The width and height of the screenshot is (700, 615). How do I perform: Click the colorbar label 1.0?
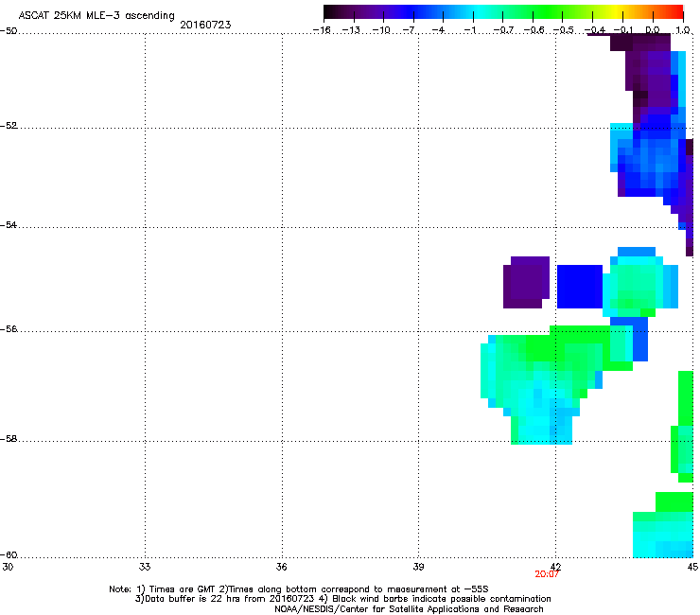tap(683, 30)
